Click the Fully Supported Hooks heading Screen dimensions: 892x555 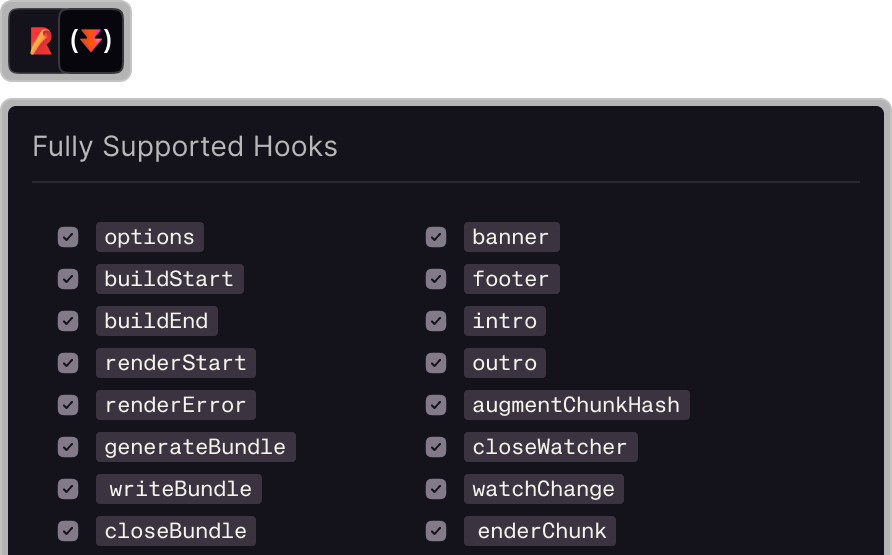[x=185, y=147]
